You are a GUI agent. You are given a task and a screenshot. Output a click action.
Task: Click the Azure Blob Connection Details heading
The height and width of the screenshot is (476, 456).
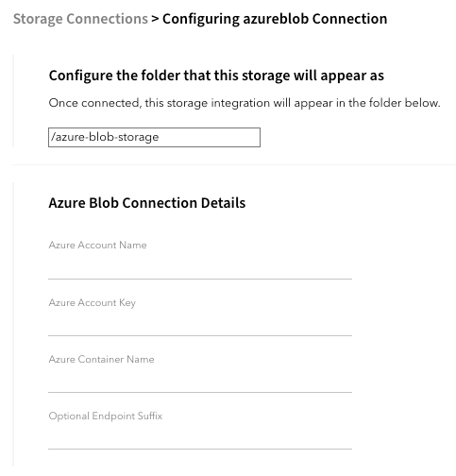click(x=147, y=203)
